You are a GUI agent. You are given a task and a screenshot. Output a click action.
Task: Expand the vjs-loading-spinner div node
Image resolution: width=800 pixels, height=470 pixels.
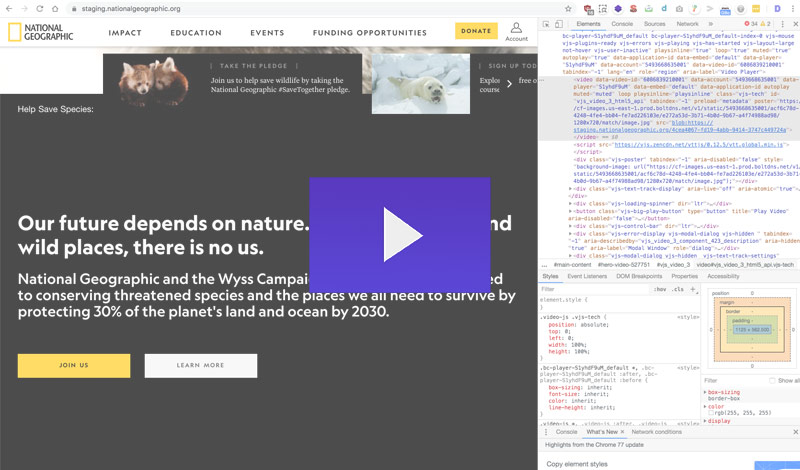click(x=571, y=204)
